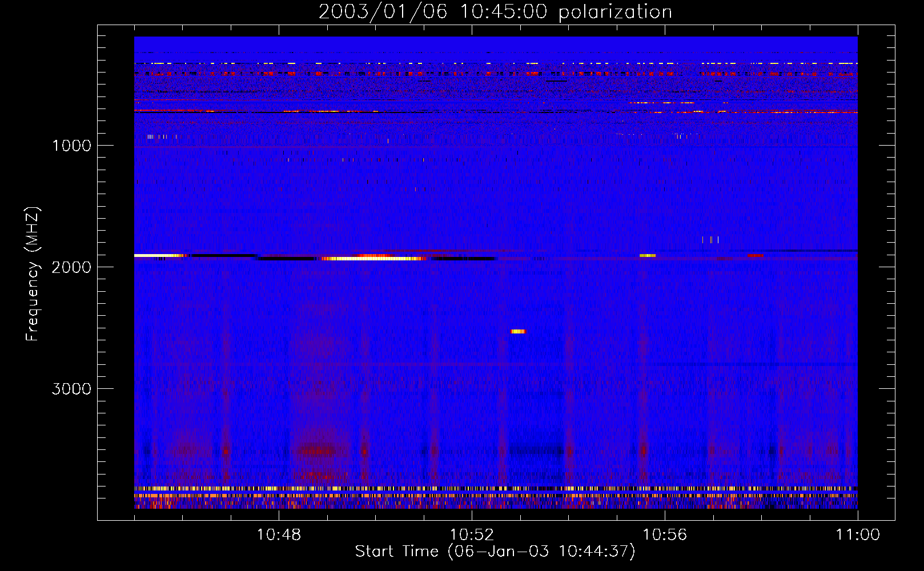Click the 'Frequency (MHZ)' axis label

click(33, 274)
